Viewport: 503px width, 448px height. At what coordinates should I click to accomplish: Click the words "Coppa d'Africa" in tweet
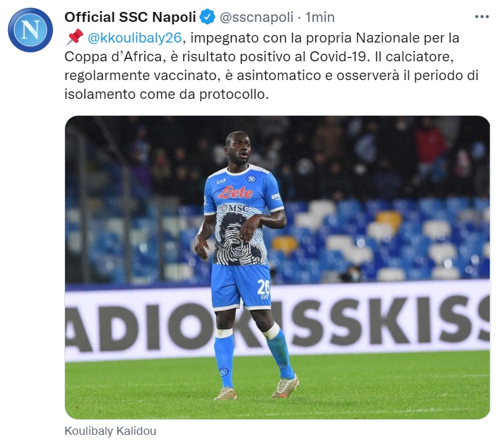[x=114, y=57]
